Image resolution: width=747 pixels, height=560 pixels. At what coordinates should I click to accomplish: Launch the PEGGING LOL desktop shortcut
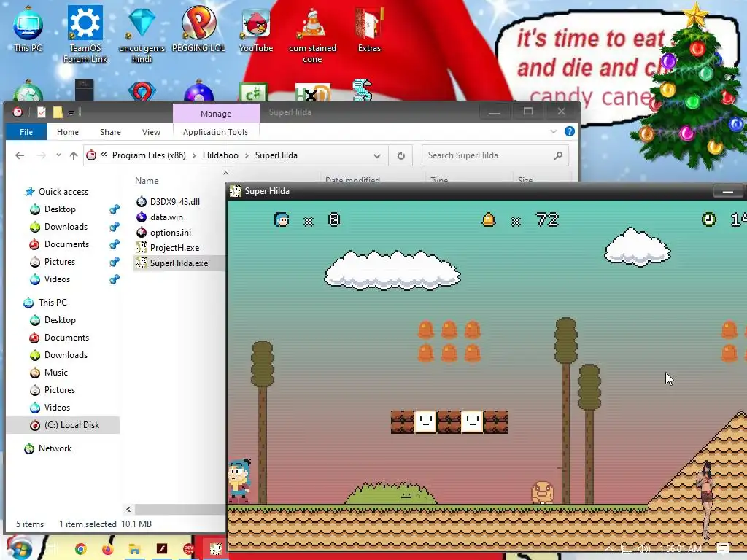tap(198, 29)
